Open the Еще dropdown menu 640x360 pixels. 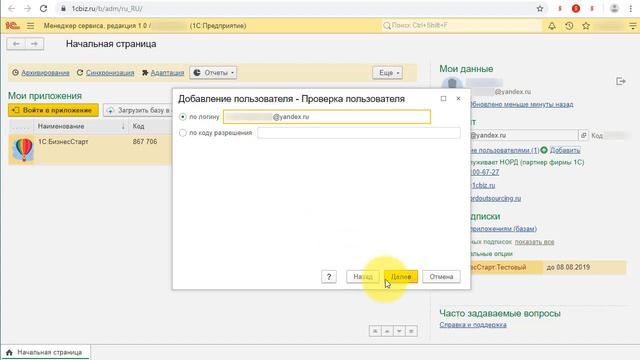[387, 73]
